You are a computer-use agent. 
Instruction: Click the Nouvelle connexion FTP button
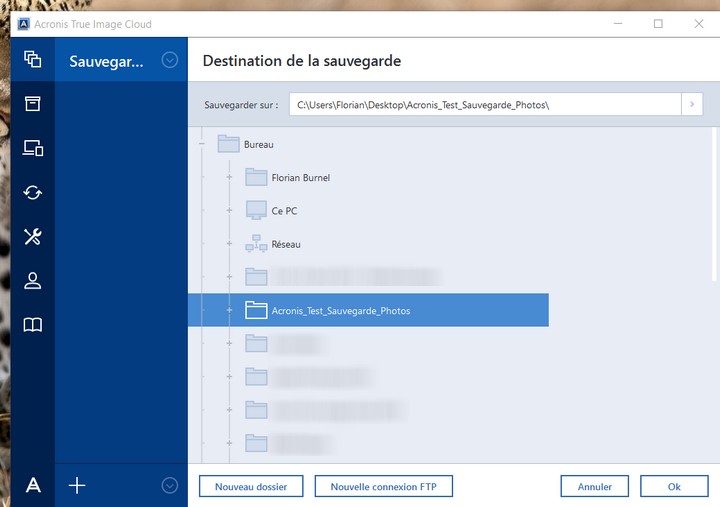(x=383, y=486)
